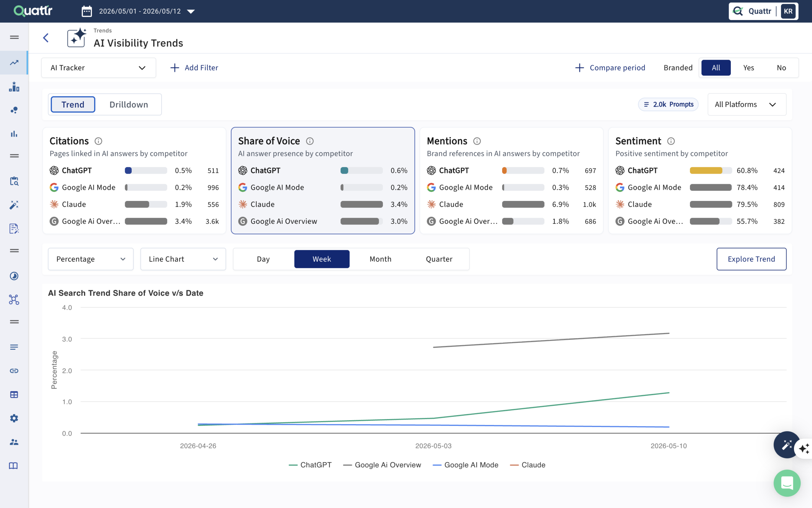Toggle ChatGPT series in chart legend

[310, 465]
